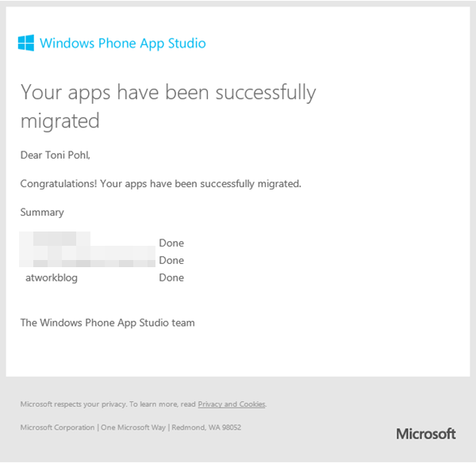Click the successfully migrated headline
This screenshot has height=463, width=476.
pyautogui.click(x=167, y=105)
